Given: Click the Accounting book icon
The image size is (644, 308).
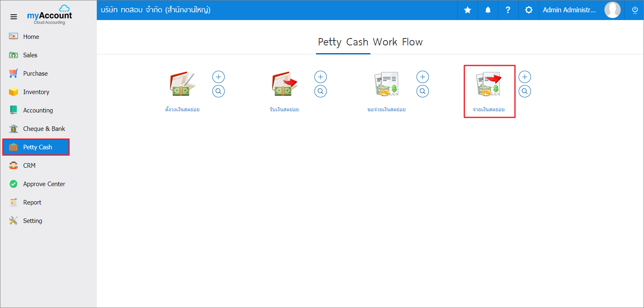Looking at the screenshot, I should [13, 110].
